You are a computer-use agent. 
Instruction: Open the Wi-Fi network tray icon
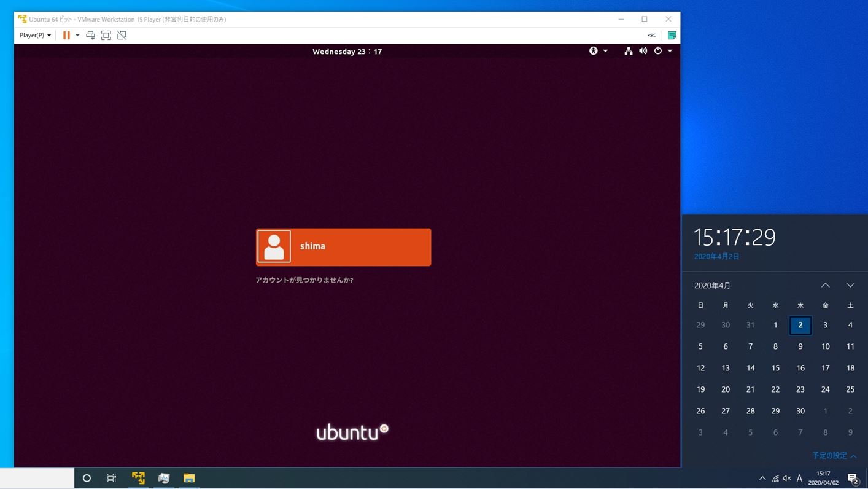click(x=775, y=478)
